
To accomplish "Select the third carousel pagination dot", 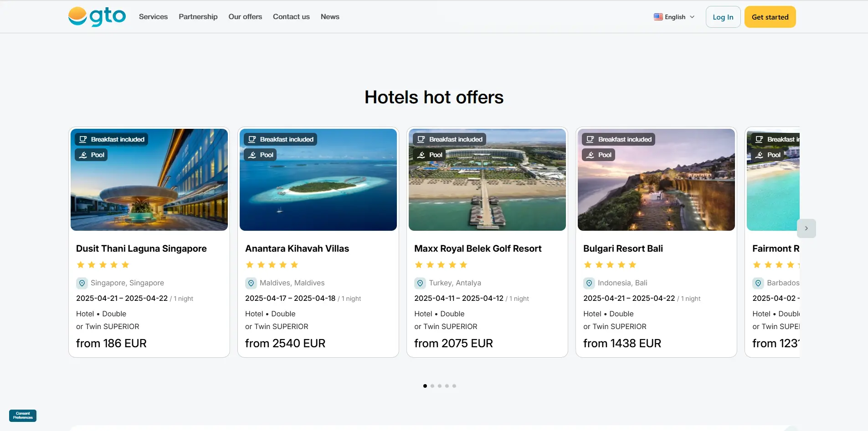I will tap(439, 385).
